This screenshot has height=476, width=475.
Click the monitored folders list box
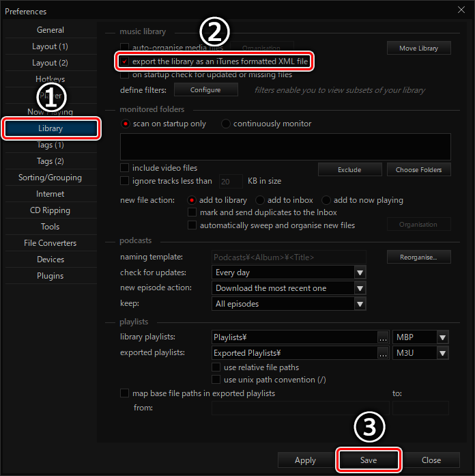click(x=285, y=147)
